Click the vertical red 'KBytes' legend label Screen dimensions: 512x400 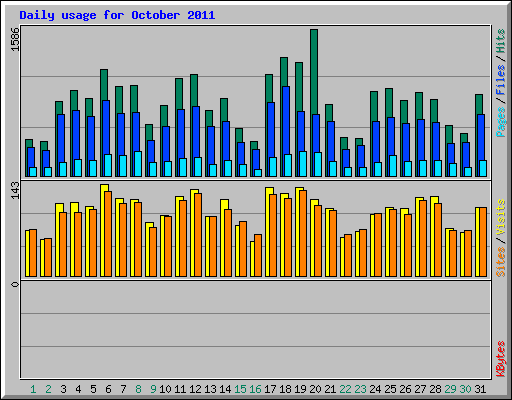[x=501, y=359]
